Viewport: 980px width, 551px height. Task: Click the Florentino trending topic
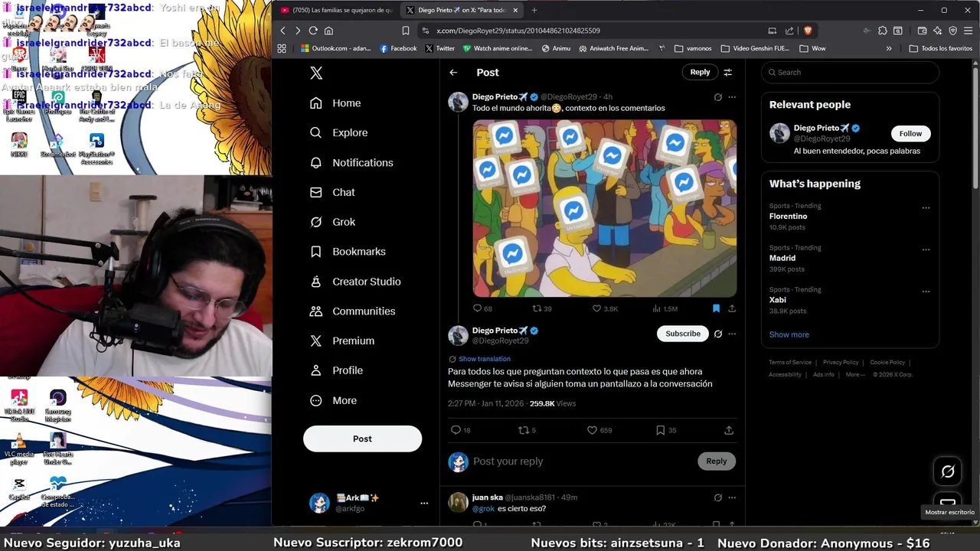click(788, 217)
